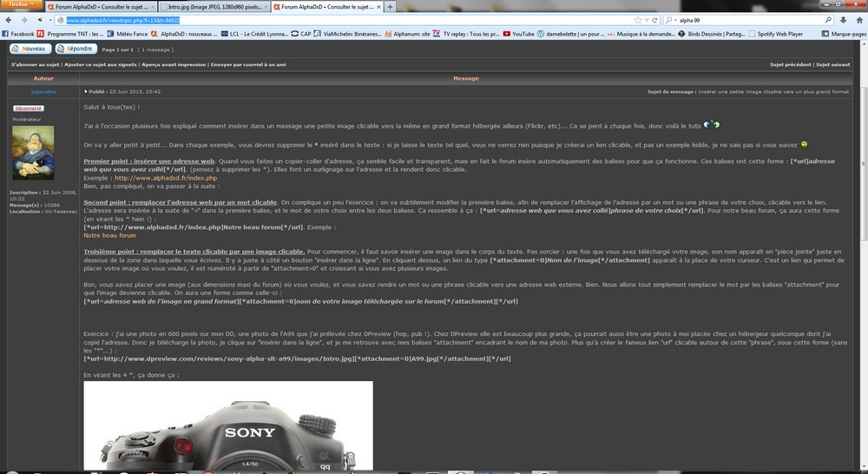
Task: Open Alphanum site bookmark
Action: pyautogui.click(x=407, y=34)
